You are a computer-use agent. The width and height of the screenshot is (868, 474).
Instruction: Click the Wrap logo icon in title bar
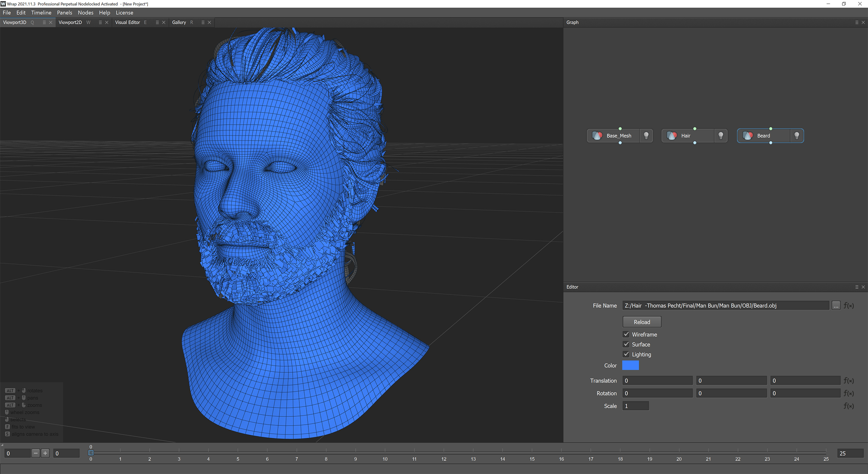click(x=3, y=4)
